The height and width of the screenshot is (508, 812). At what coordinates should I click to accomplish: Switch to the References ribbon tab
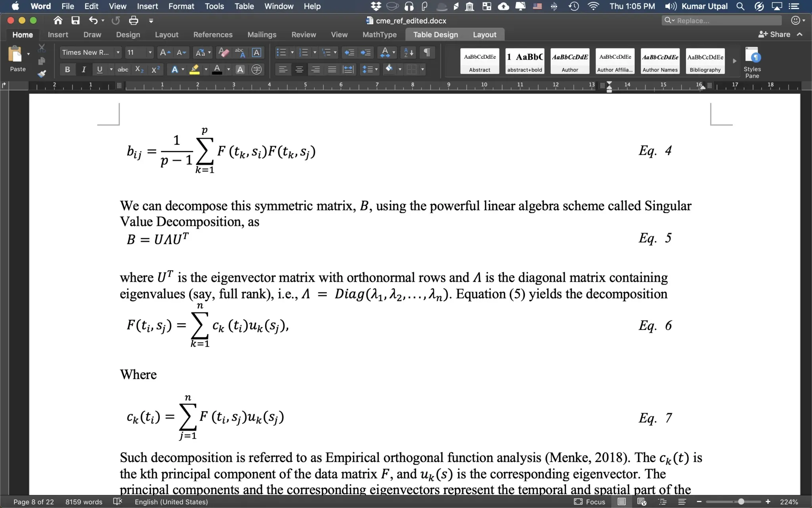213,35
